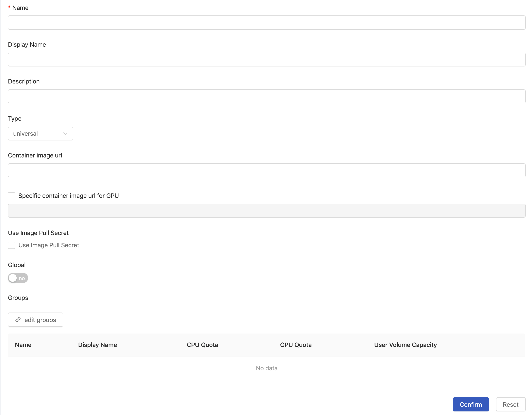Viewport: 532px width, 415px height.
Task: Focus the Container image url field
Action: click(266, 170)
